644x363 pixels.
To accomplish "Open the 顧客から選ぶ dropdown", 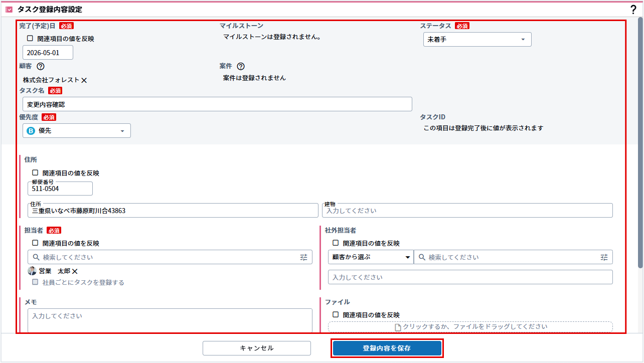I will (371, 257).
